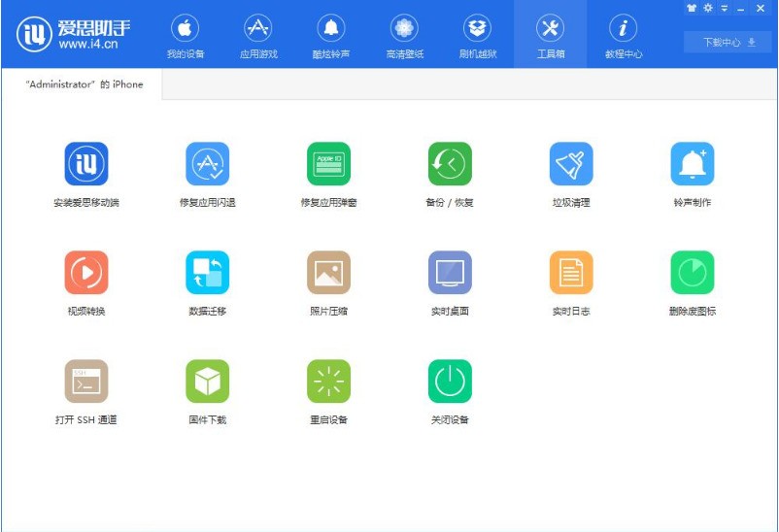Click the 爱思助手 i4 logo
779x532 pixels.
pyautogui.click(x=74, y=34)
